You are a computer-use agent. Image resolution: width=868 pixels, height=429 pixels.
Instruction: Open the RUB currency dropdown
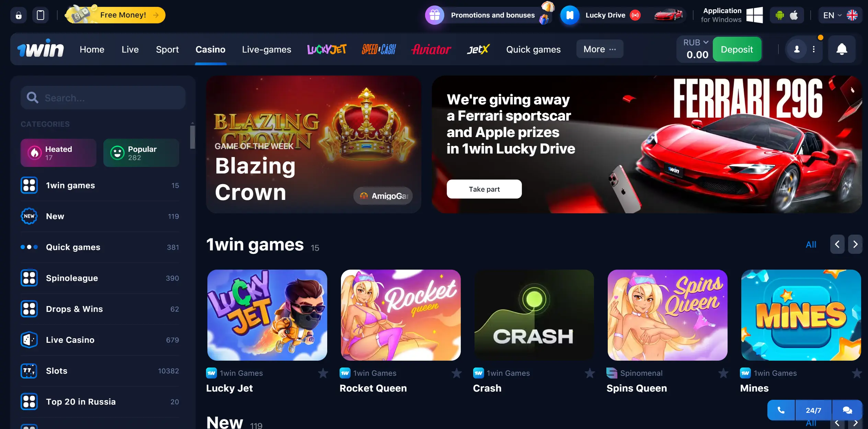[696, 43]
